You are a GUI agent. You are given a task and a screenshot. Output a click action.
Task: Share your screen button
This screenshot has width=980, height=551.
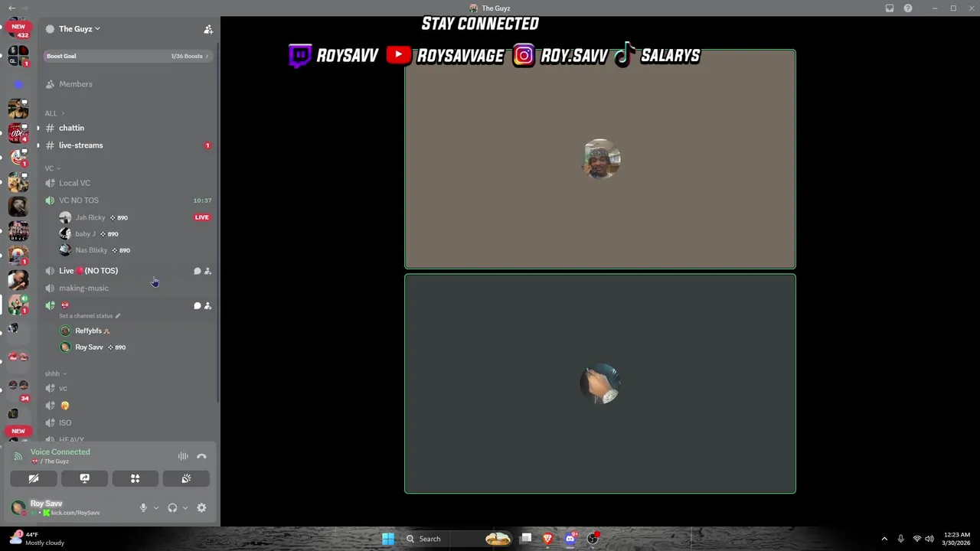click(84, 479)
